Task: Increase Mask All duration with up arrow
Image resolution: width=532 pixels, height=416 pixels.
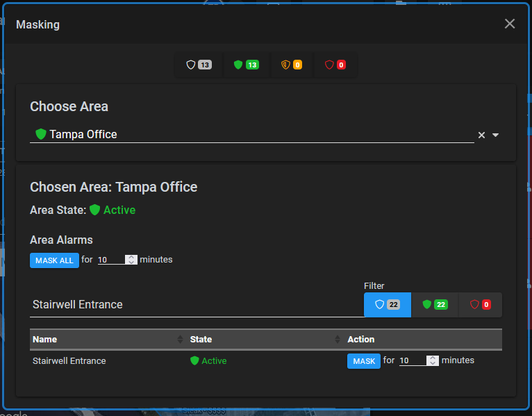Action: 131,257
